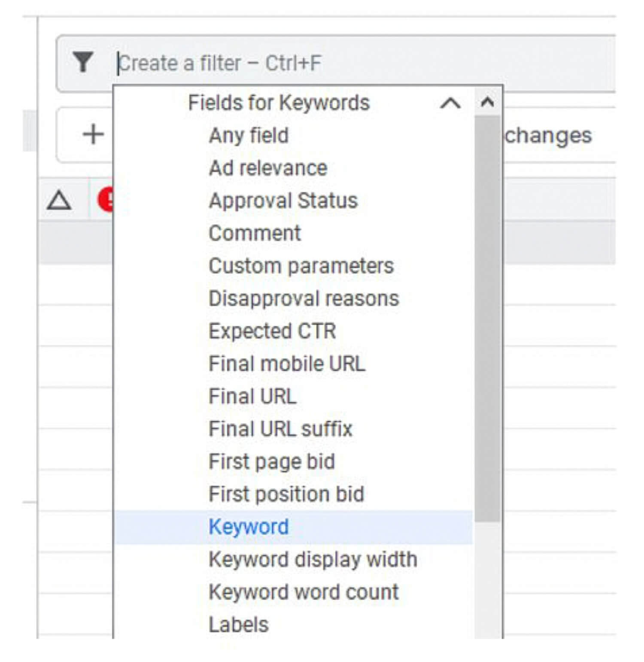Select Final mobile URL option

pyautogui.click(x=287, y=364)
